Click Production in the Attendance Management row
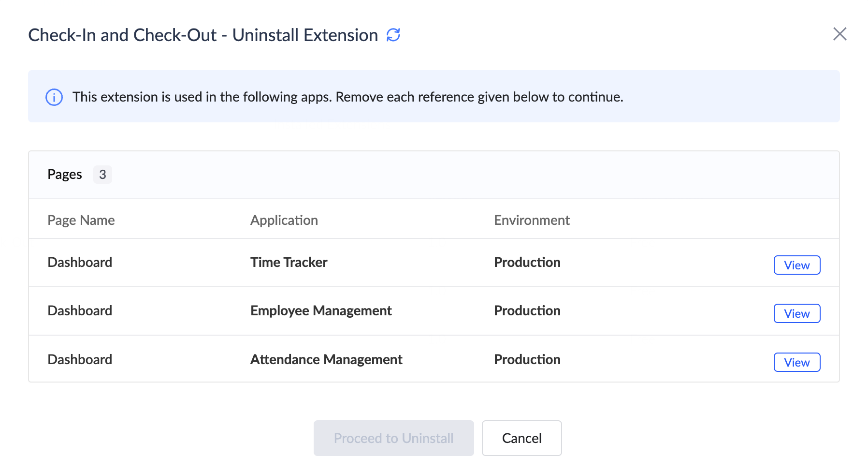 point(527,359)
